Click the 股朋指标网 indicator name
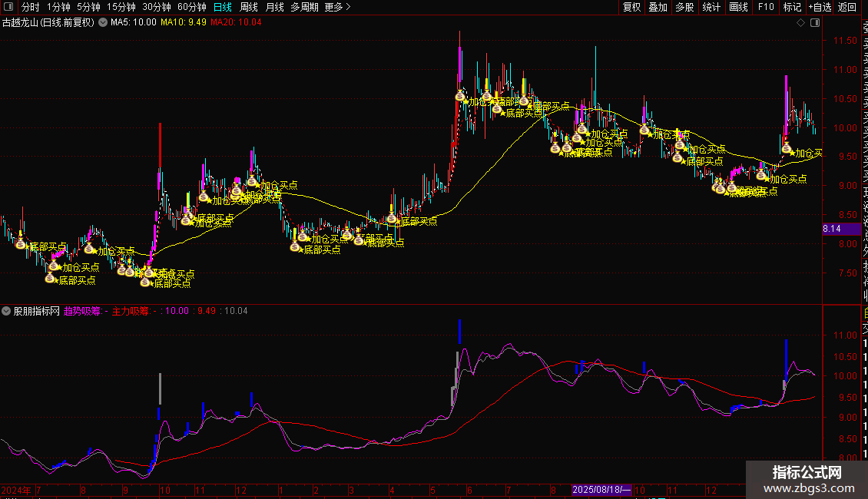Screen dimensions: 868x499 click(37, 311)
